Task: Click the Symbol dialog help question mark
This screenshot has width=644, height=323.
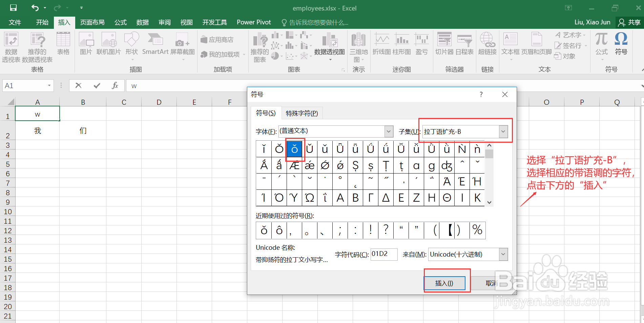Action: point(481,94)
